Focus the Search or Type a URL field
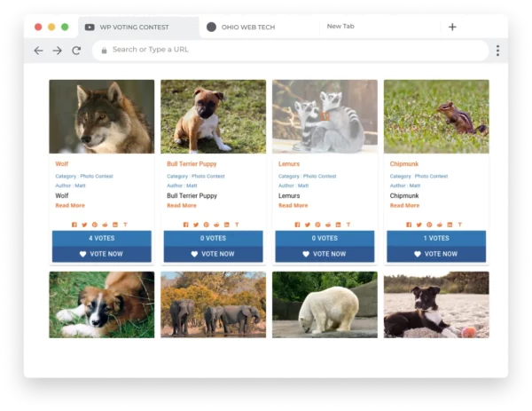This screenshot has width=532, height=411. click(x=291, y=51)
